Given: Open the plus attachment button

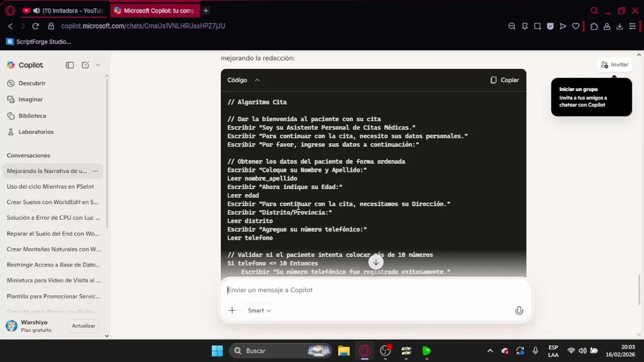Looking at the screenshot, I should pyautogui.click(x=232, y=311).
